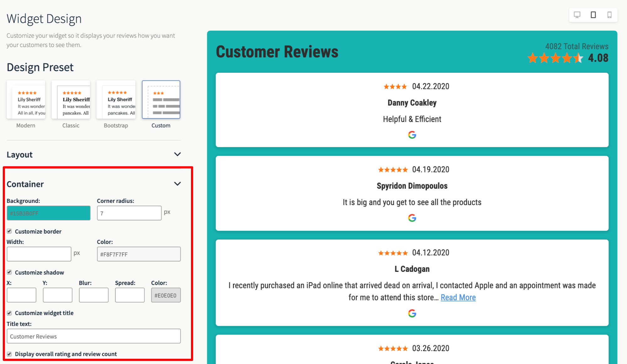The height and width of the screenshot is (364, 627).
Task: Click the shadow Blur input field
Action: tap(93, 295)
